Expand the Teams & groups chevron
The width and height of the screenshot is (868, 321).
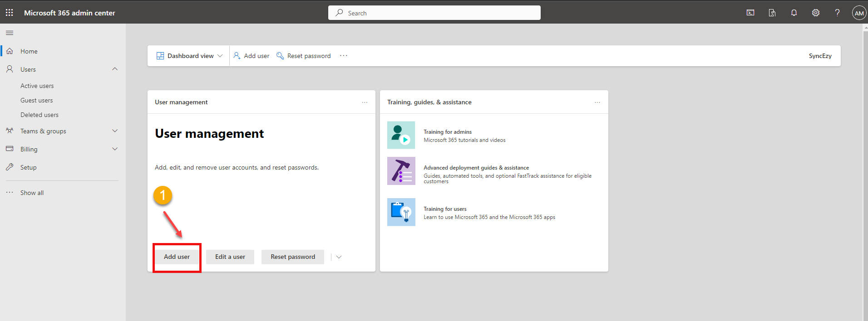click(x=115, y=131)
